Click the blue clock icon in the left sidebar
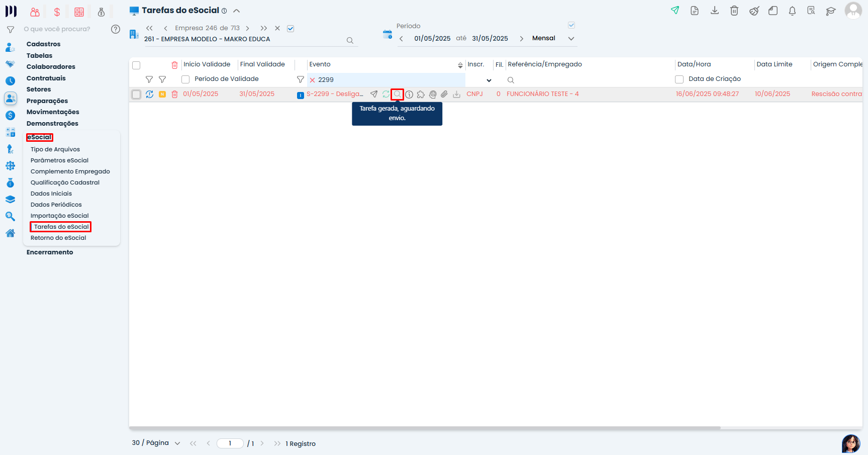Image resolution: width=868 pixels, height=455 pixels. pos(10,81)
